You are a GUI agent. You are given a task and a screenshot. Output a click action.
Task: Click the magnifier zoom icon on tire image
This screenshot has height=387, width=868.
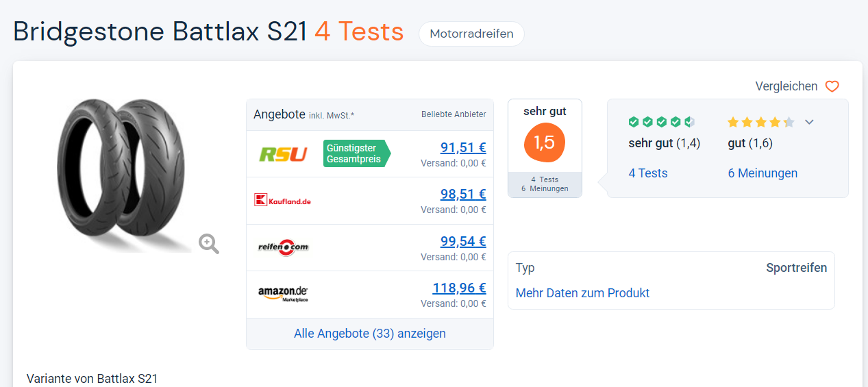click(209, 244)
